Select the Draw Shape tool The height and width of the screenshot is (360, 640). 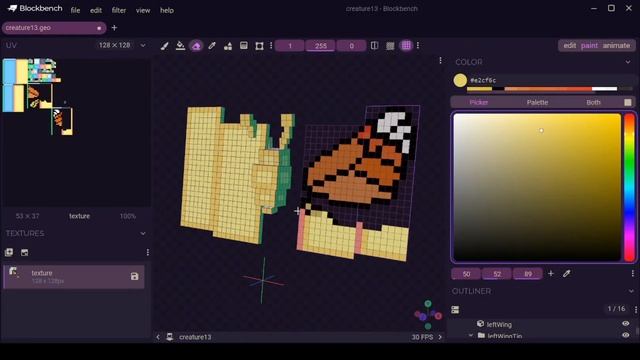228,46
